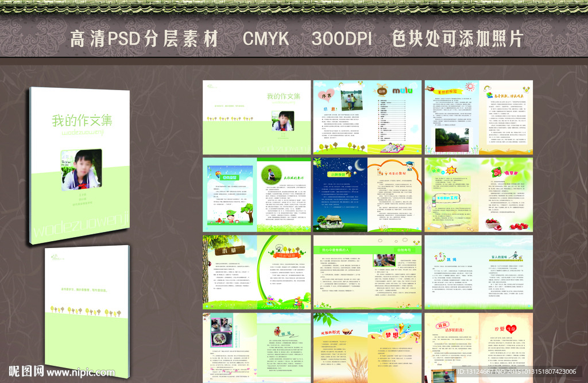Click the 色块处可添加照片 header text
This screenshot has height=383, width=588.
coord(458,39)
